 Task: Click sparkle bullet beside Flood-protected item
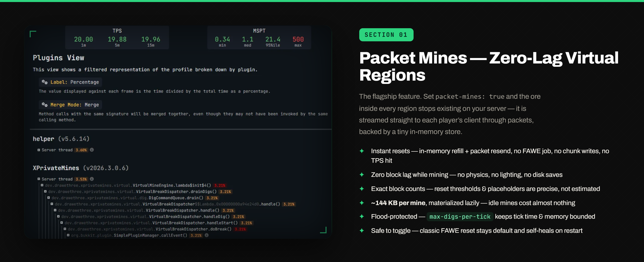(362, 216)
